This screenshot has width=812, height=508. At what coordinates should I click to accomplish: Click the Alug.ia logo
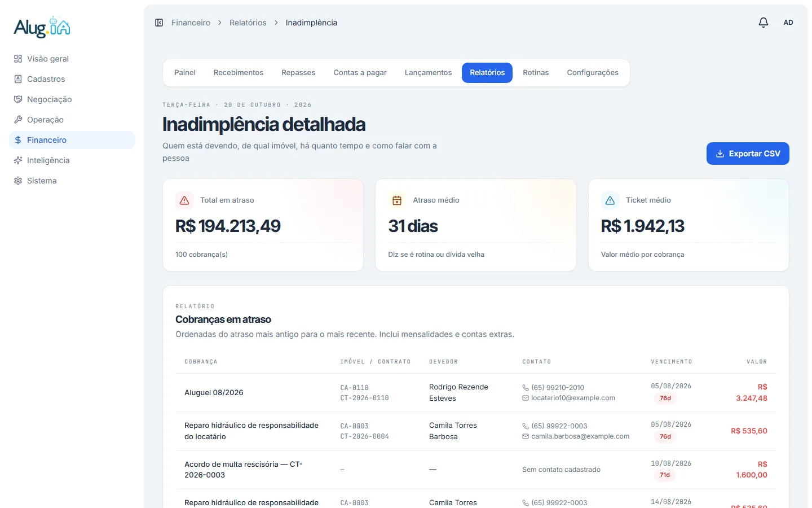[x=42, y=27]
